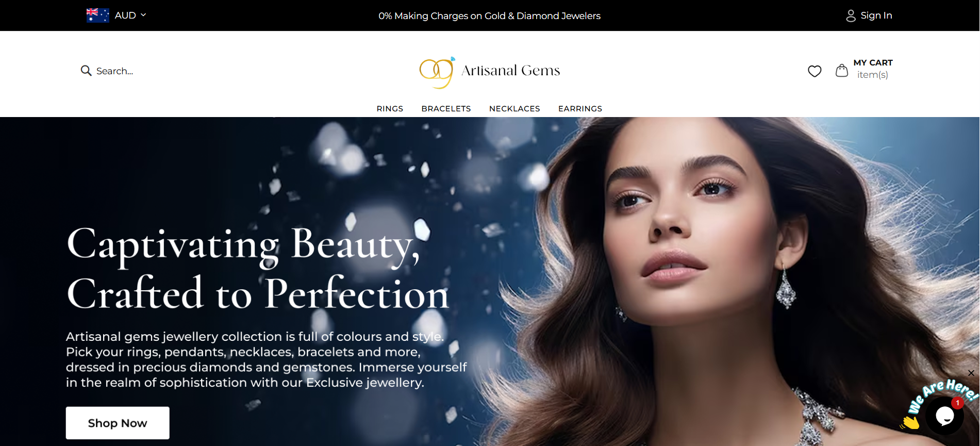Screen dimensions: 980x446
Task: Dismiss the We Are Here chat popup
Action: 971,373
